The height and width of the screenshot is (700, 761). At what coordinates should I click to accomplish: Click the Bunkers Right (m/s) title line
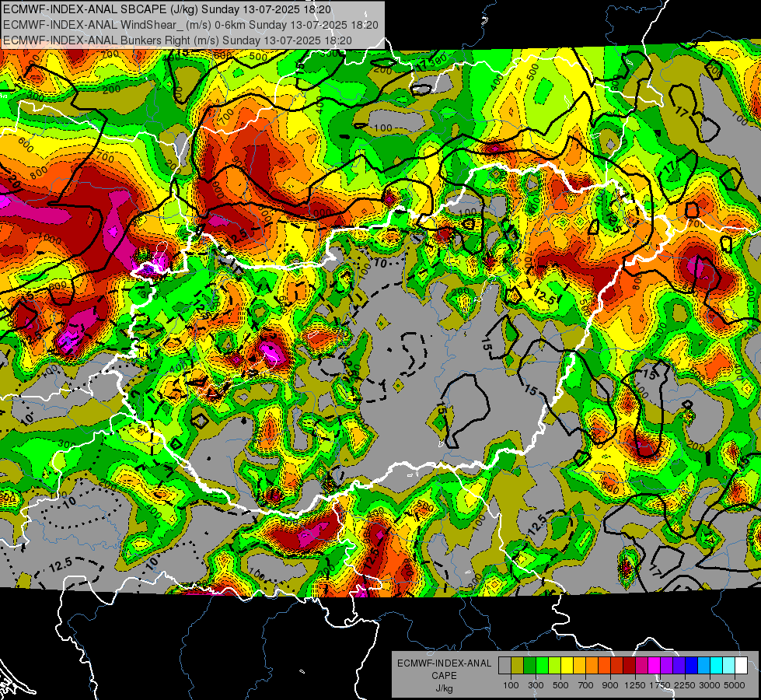click(177, 40)
